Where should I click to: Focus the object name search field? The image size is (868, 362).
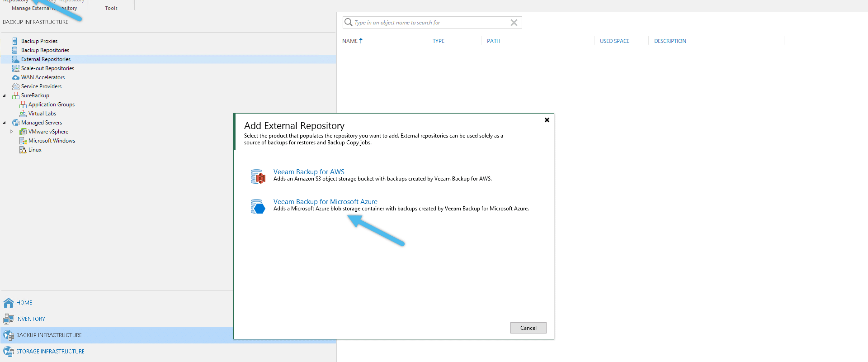pos(431,23)
